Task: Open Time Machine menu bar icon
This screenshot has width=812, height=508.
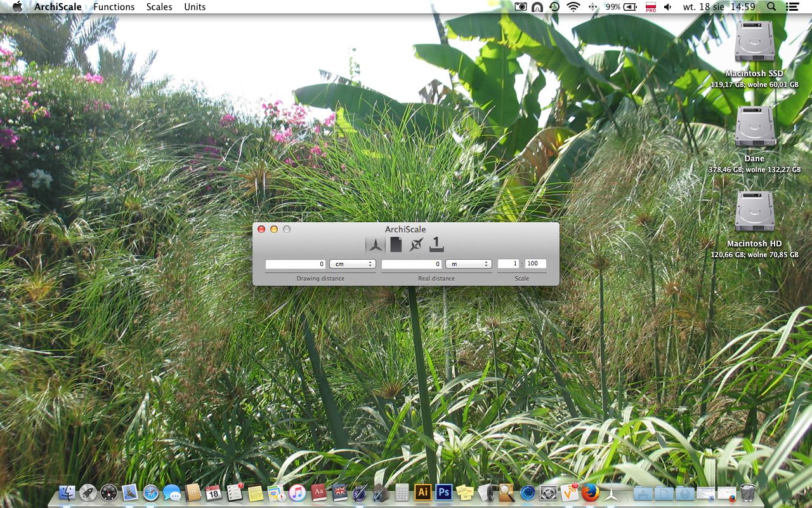Action: [x=554, y=7]
